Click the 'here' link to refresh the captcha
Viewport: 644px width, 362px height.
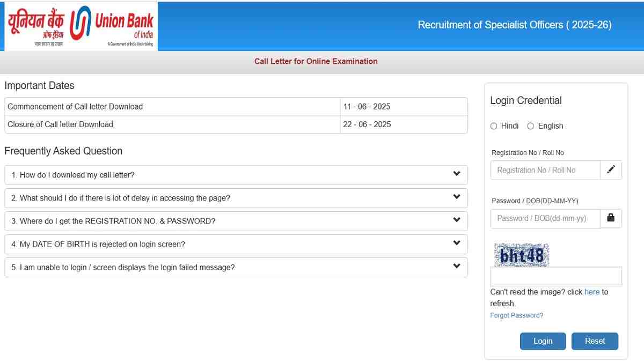[591, 292]
